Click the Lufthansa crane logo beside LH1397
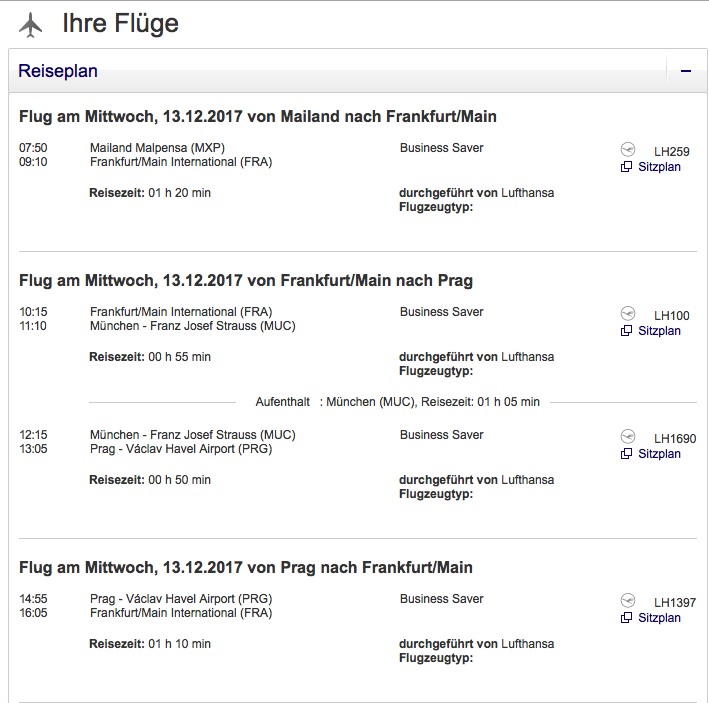The width and height of the screenshot is (709, 703). [628, 600]
